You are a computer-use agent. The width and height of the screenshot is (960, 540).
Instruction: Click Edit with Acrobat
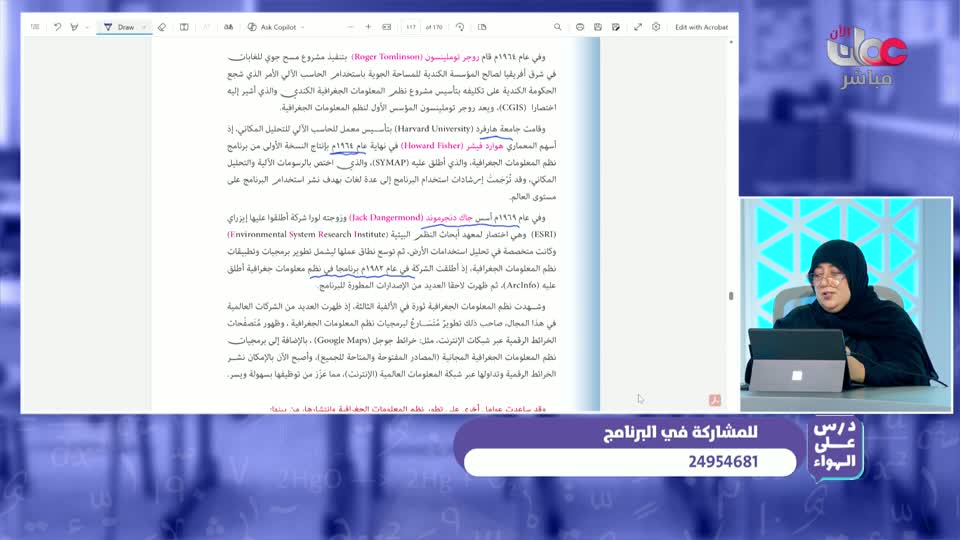701,27
